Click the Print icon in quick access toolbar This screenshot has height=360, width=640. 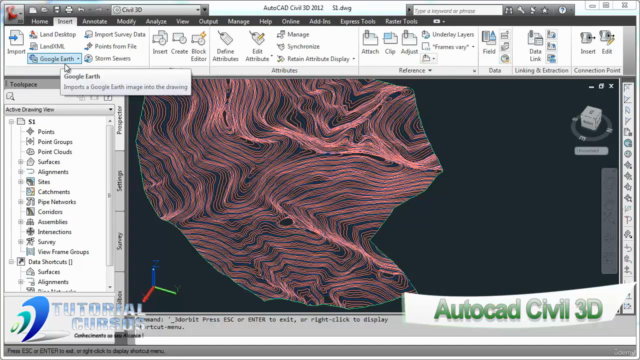tap(69, 10)
